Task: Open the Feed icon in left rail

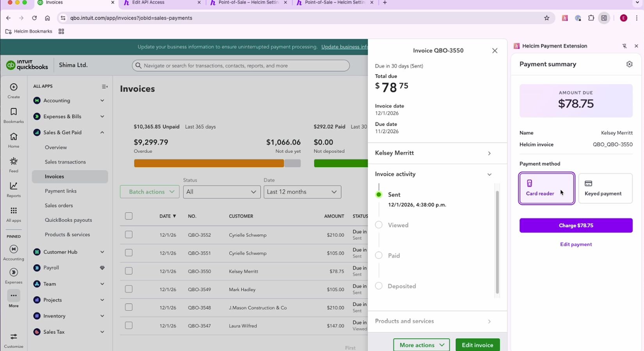Action: [x=14, y=162]
